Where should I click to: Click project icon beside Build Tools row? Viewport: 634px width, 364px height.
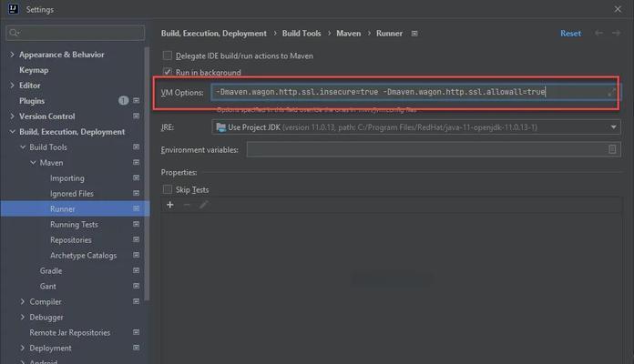(137, 147)
